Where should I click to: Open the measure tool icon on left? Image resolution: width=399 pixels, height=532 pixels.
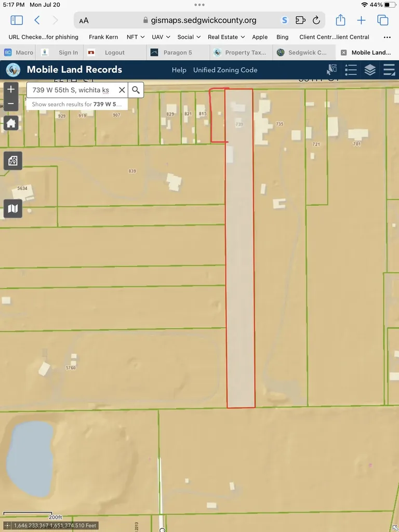(x=13, y=161)
